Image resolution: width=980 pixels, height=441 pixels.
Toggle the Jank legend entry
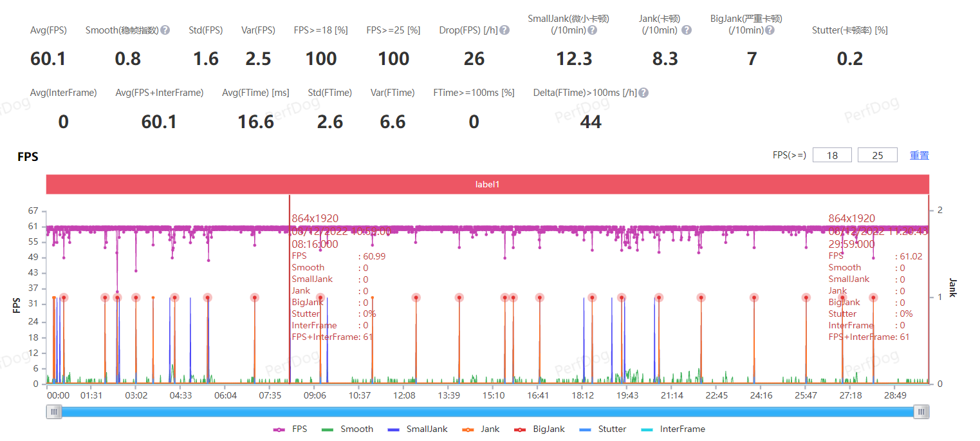[x=481, y=429]
